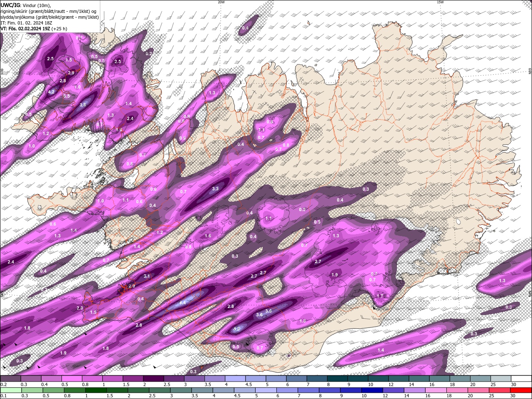
Task: Click the bright red 30 swatch in rain legend
Action: click(x=521, y=390)
